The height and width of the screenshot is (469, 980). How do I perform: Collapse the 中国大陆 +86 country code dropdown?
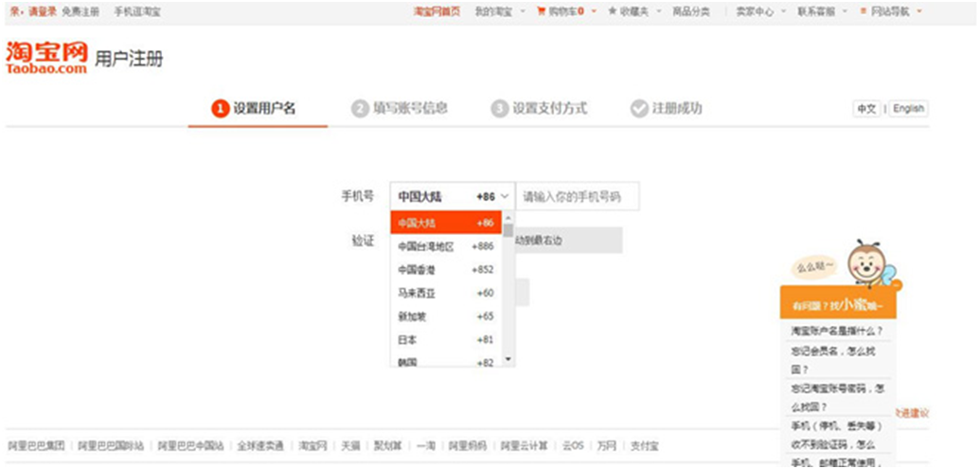[x=505, y=197]
